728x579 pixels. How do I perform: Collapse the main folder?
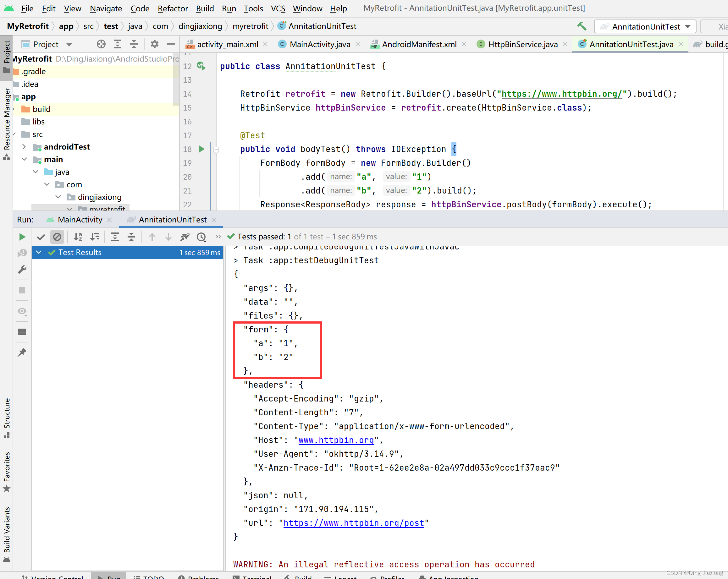[x=24, y=159]
